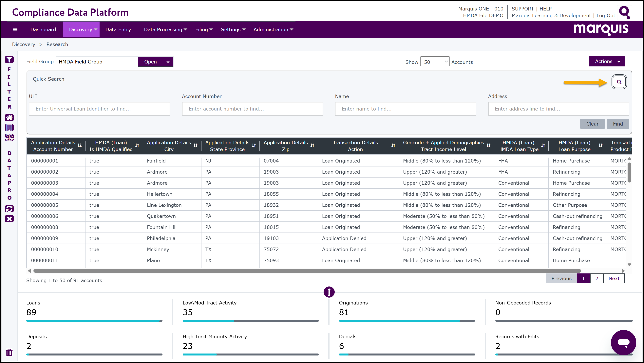Click the Account Number search field
The image size is (644, 363).
[x=252, y=109]
